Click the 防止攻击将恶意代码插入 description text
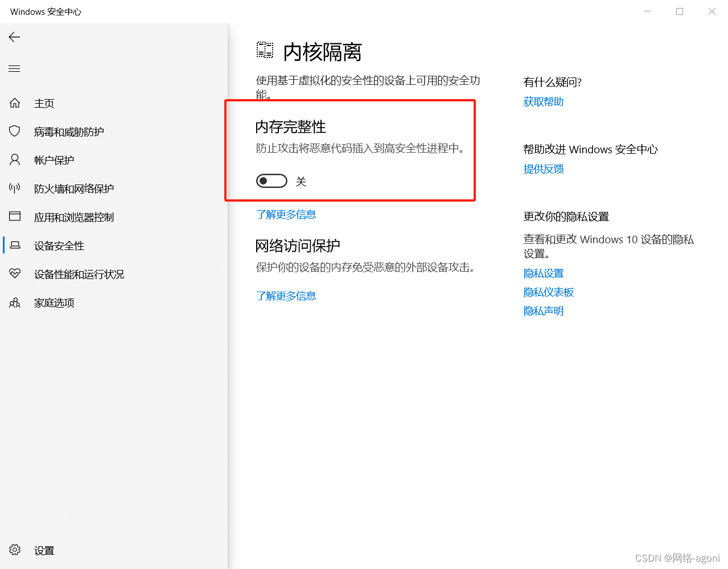The image size is (728, 569). (x=360, y=149)
